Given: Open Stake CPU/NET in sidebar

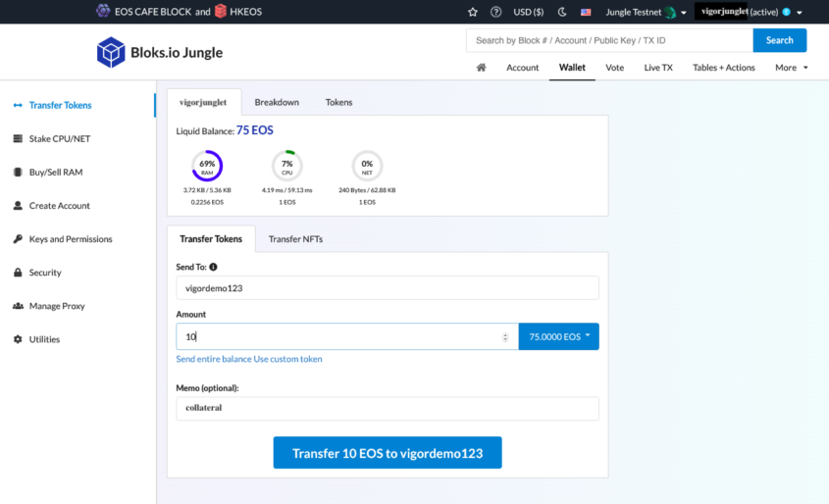Looking at the screenshot, I should (60, 138).
